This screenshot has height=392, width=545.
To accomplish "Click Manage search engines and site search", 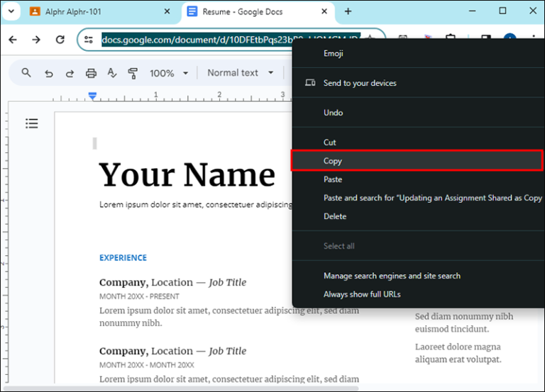I will click(392, 276).
